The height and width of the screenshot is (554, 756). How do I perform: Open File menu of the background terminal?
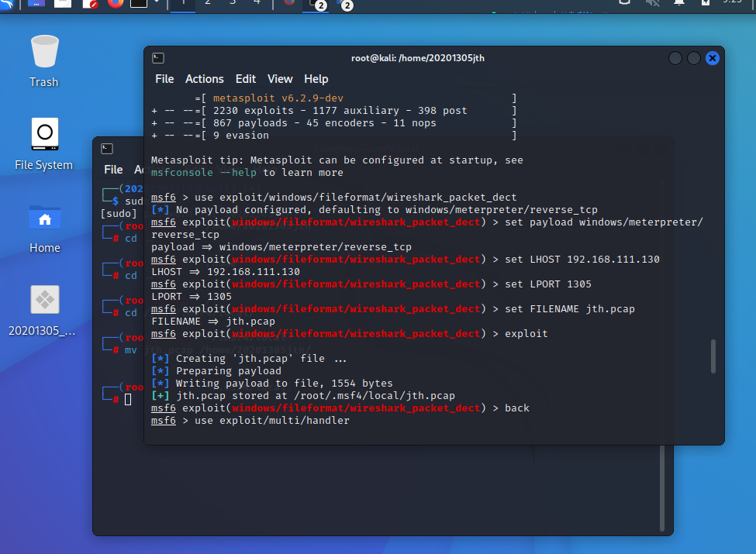click(113, 170)
